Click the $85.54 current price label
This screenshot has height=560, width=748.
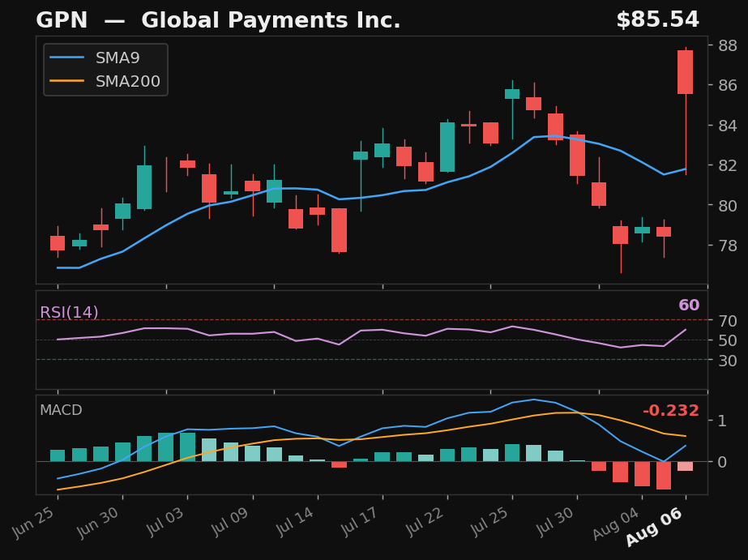pyautogui.click(x=658, y=20)
